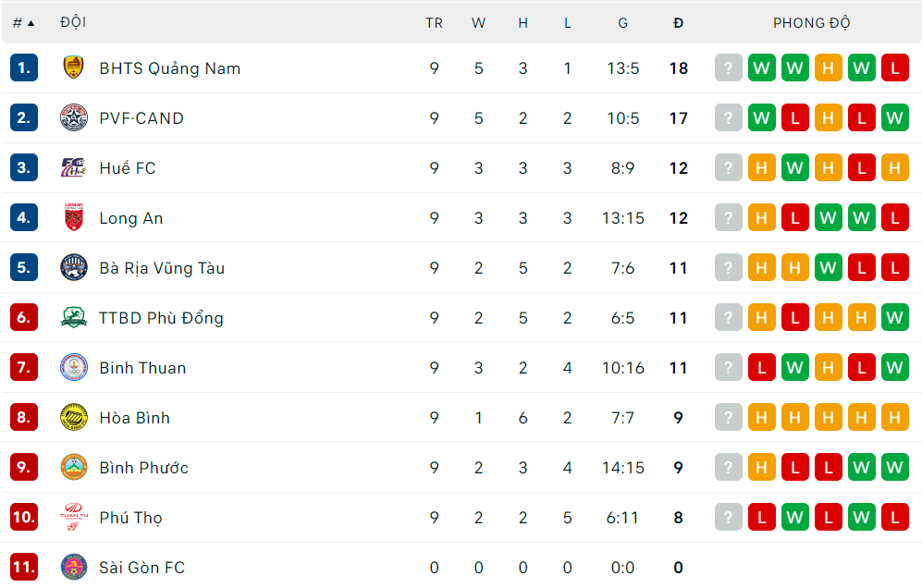Sort by the G goals header
Viewport: 922px width, 588px height.
[622, 23]
